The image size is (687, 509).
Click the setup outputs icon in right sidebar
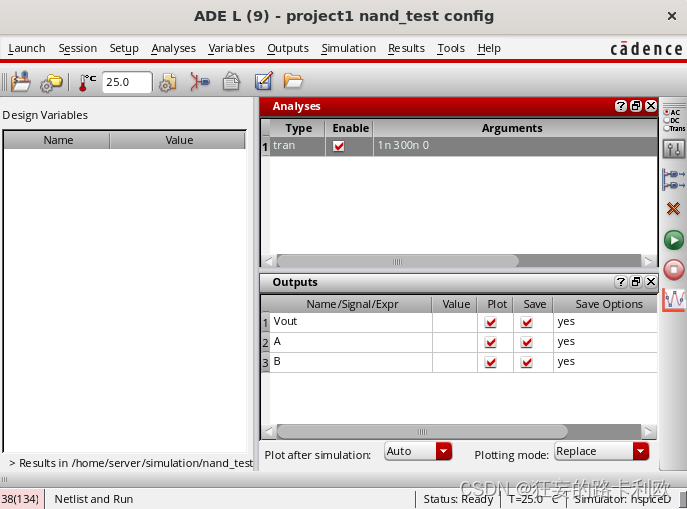674,179
